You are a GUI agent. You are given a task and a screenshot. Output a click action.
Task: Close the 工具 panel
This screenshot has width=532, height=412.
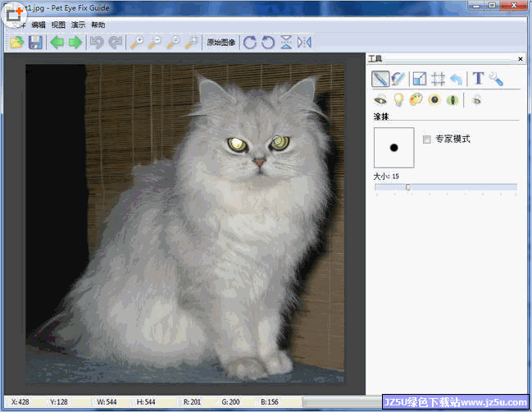tap(521, 60)
